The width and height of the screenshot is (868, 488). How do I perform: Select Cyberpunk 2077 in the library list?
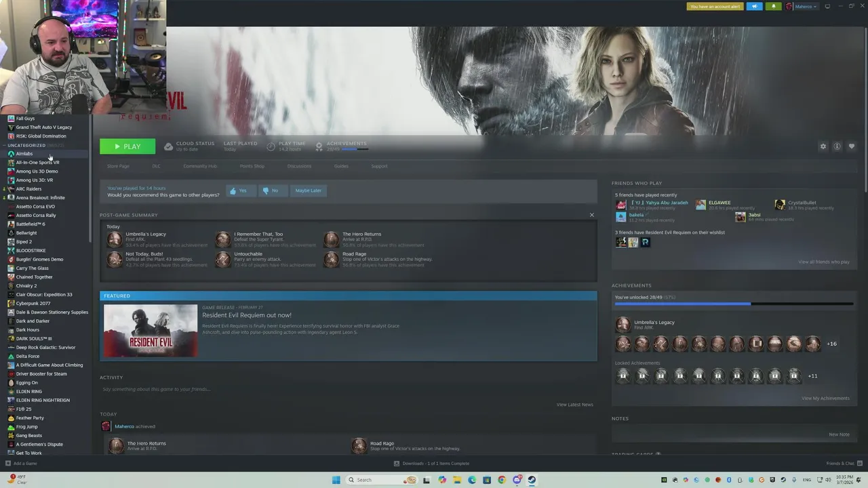[x=33, y=304]
